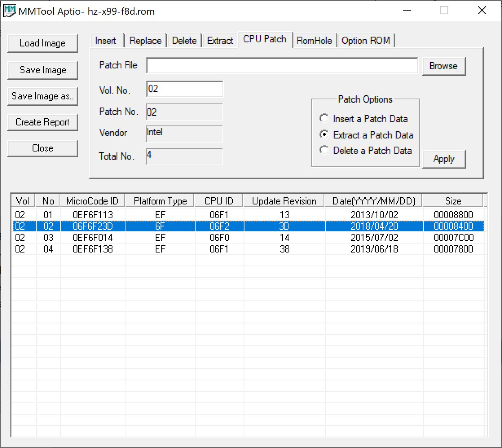Click Update Revision cell 14
Viewport: 502px width, 448px height.
click(284, 237)
